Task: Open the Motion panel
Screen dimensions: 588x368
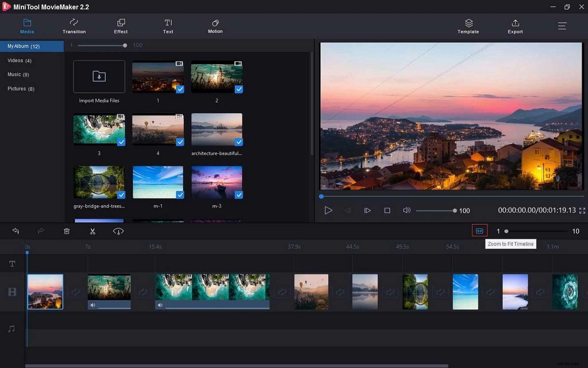Action: [x=215, y=26]
